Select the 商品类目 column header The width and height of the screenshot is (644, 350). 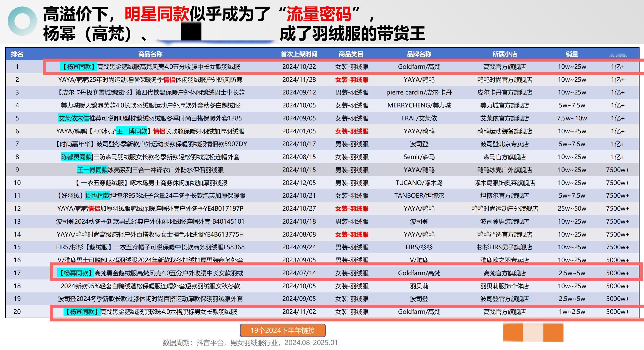pyautogui.click(x=351, y=54)
